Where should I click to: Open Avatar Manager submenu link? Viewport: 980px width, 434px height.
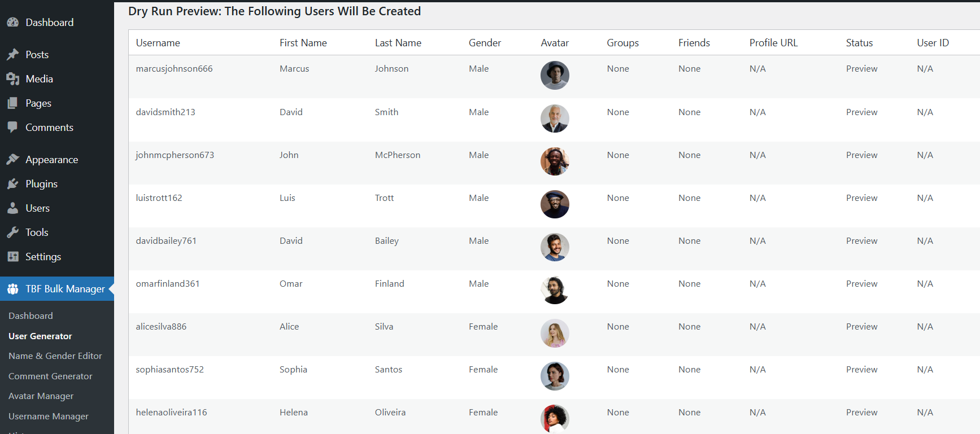point(41,396)
